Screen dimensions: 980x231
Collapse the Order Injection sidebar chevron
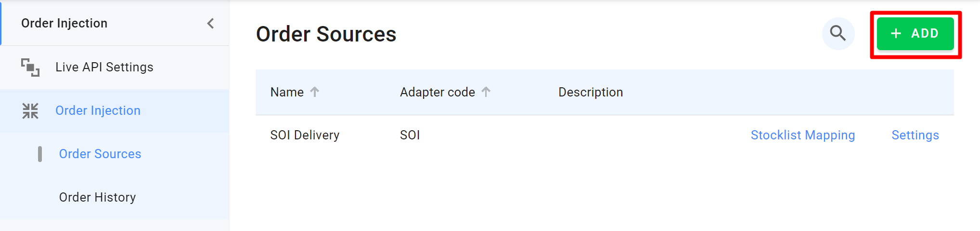pyautogui.click(x=210, y=23)
